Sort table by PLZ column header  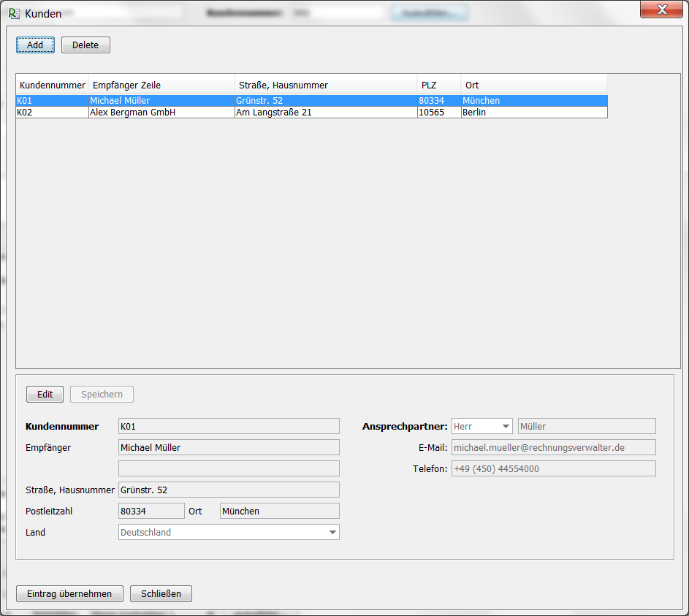click(438, 85)
